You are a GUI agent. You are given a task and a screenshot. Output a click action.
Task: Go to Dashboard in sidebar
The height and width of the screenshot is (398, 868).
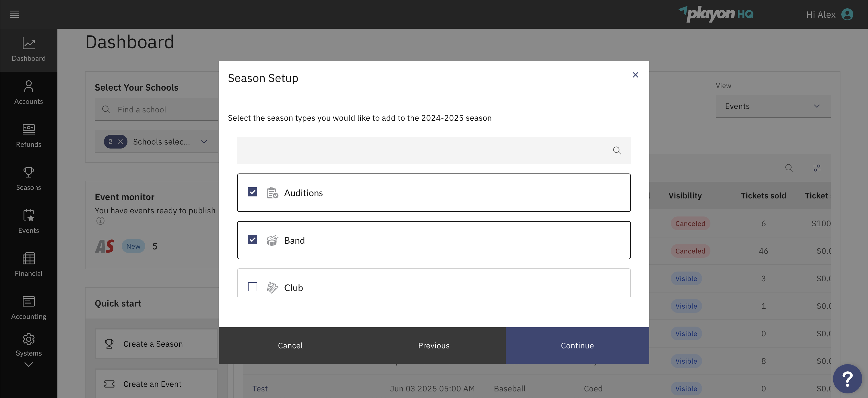pyautogui.click(x=29, y=50)
